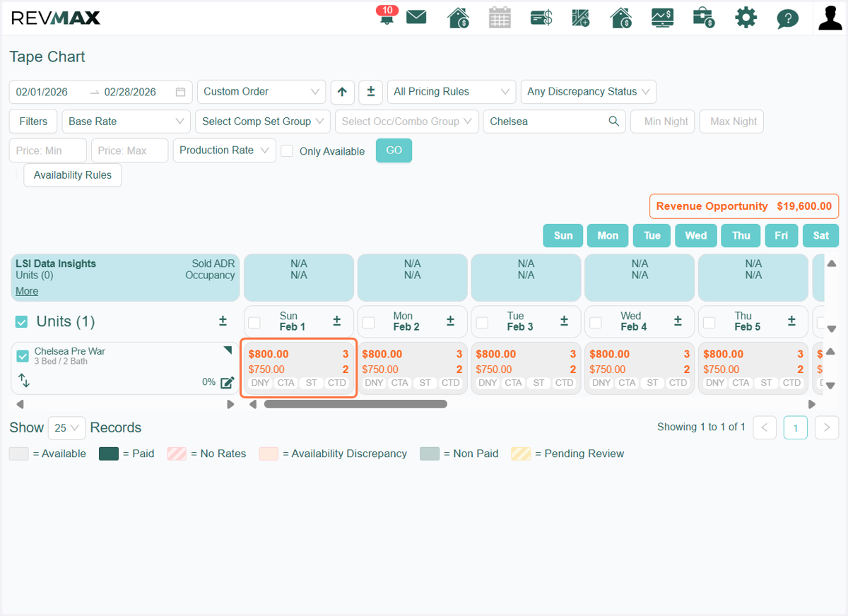Open the house dollar icon beside monitor icon
The image size is (848, 616).
pos(621,18)
